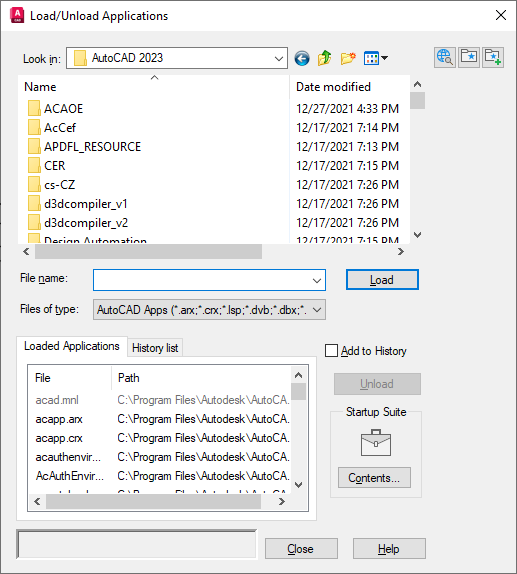Select the CER folder
The height and width of the screenshot is (574, 517).
47,166
